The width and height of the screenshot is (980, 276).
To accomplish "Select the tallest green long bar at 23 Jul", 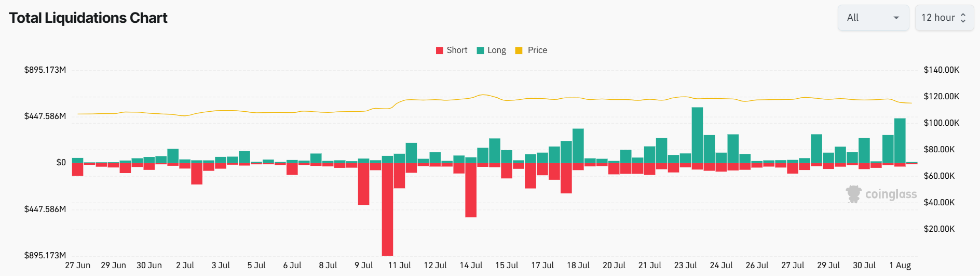I will (697, 135).
